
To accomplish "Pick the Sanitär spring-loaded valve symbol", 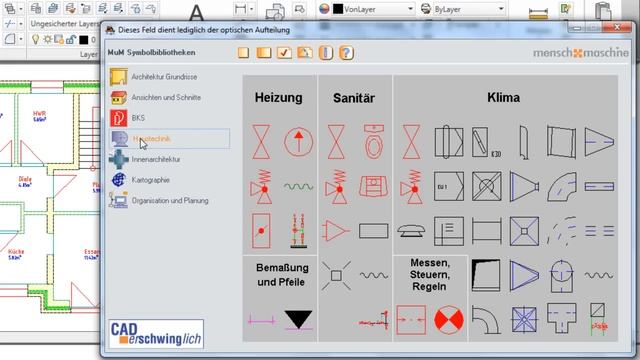I will (336, 187).
